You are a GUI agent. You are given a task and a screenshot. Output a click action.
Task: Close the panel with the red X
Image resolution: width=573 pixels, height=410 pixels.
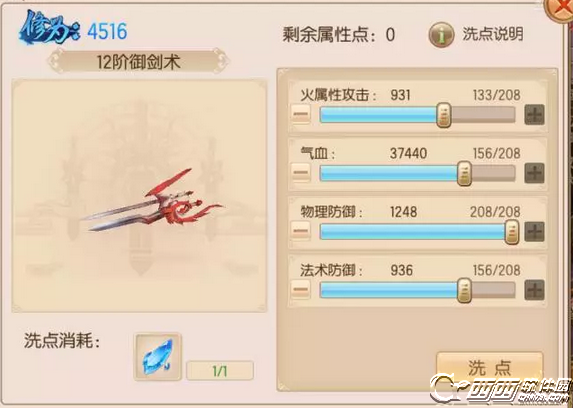click(559, 9)
